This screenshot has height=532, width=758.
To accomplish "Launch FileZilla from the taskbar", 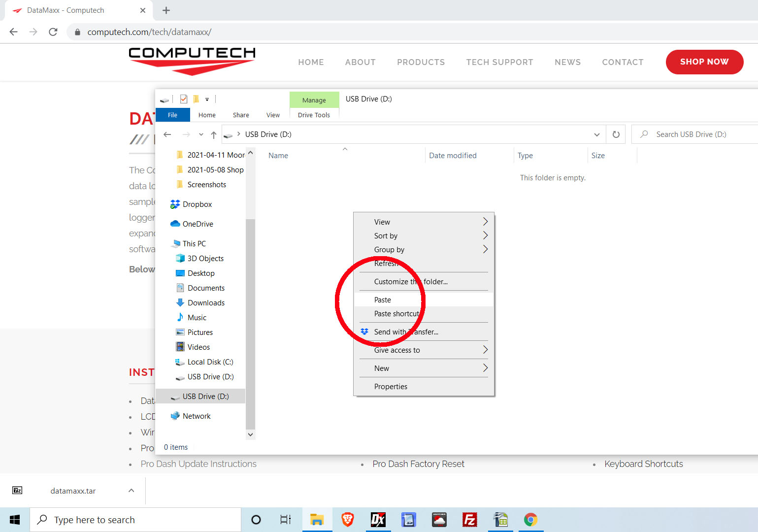I will 469,520.
